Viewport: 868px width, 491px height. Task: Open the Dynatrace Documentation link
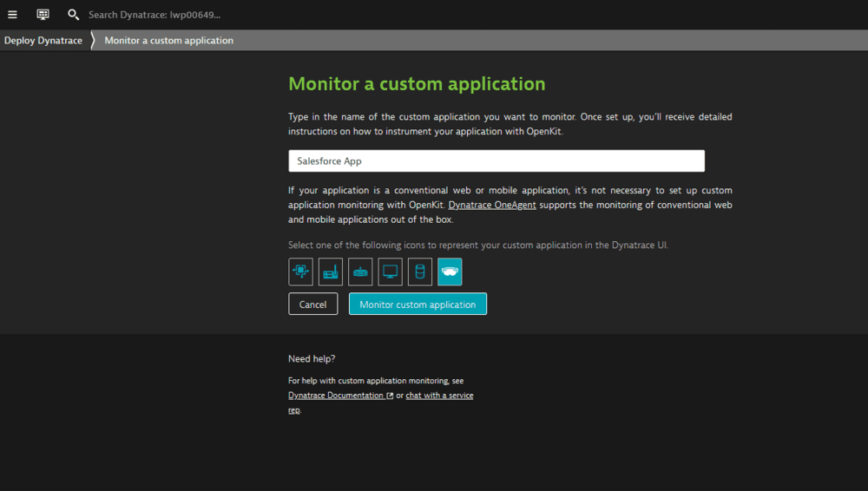click(335, 396)
